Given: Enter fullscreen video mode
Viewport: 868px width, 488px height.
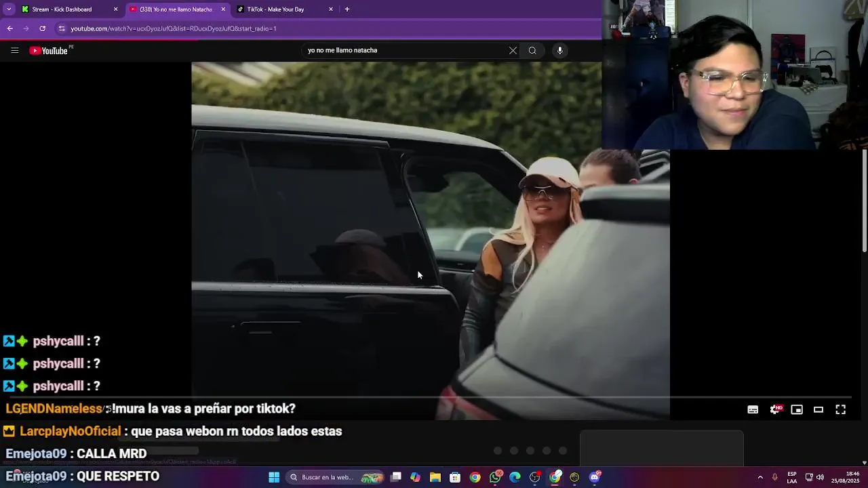Looking at the screenshot, I should (840, 409).
